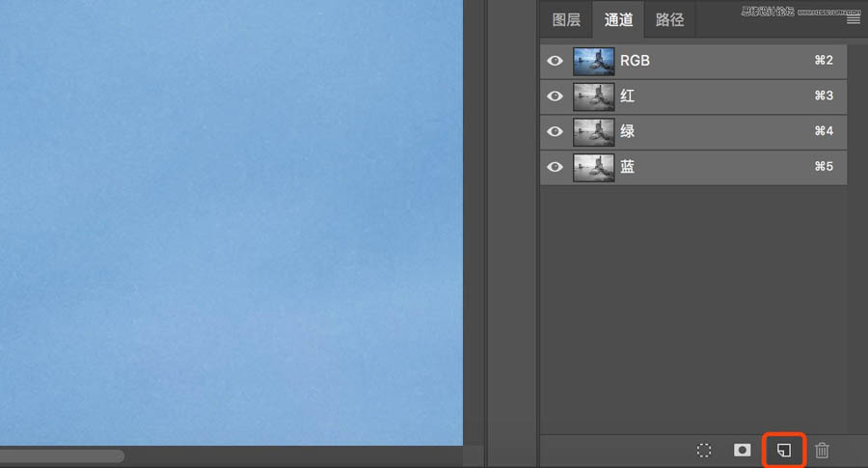This screenshot has height=468, width=868.
Task: Click the 蓝 channel thumbnail
Action: click(x=593, y=167)
